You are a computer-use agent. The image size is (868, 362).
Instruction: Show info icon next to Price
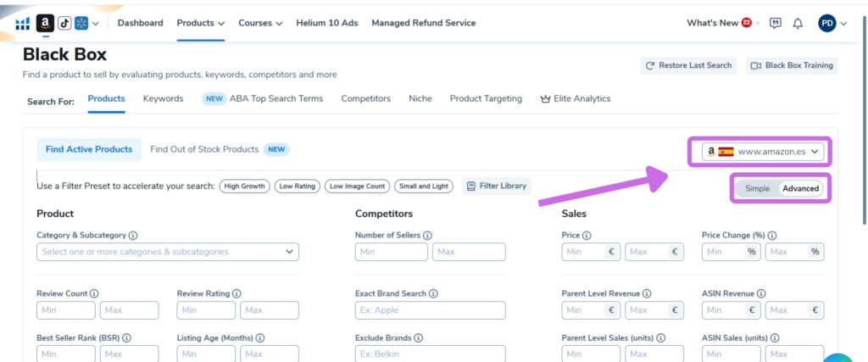[587, 235]
